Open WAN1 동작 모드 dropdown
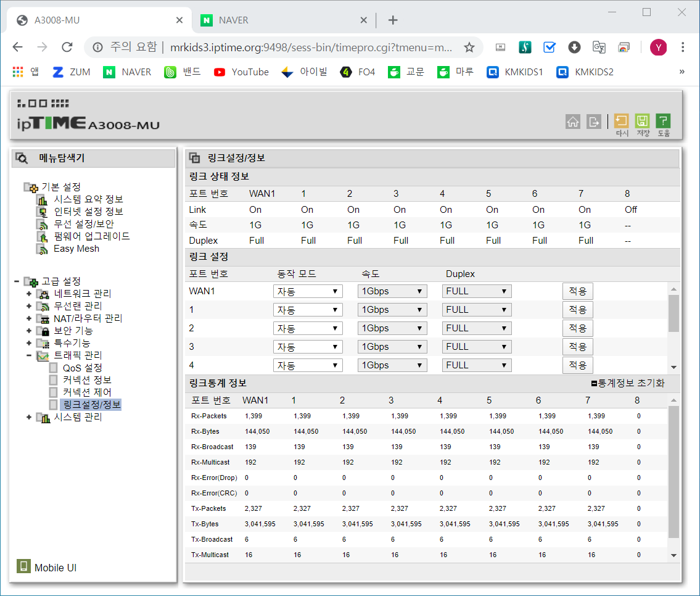 click(308, 292)
